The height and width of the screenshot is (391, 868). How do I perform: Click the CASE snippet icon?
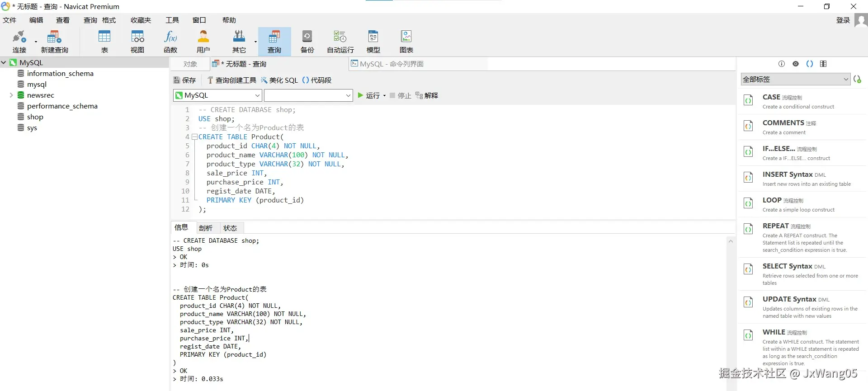click(748, 100)
